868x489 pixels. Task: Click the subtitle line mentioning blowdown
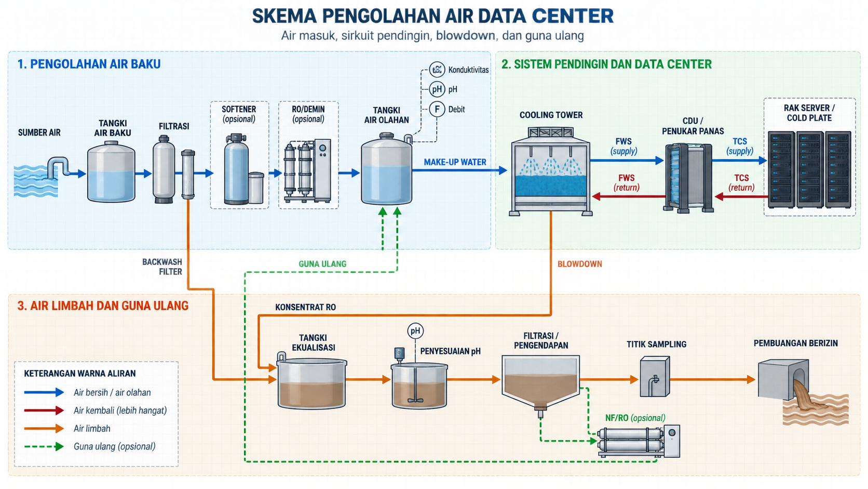point(432,35)
